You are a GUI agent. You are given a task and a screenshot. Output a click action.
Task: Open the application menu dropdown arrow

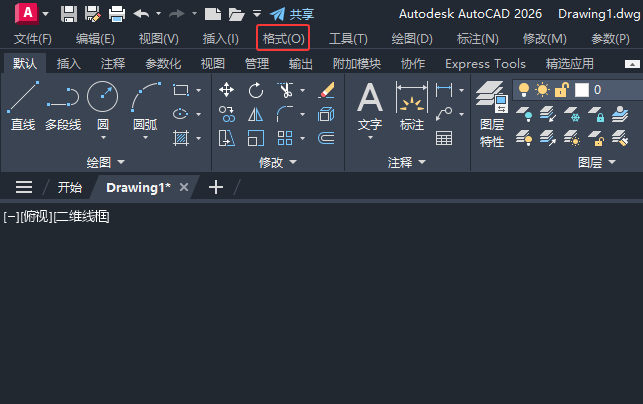[46, 14]
